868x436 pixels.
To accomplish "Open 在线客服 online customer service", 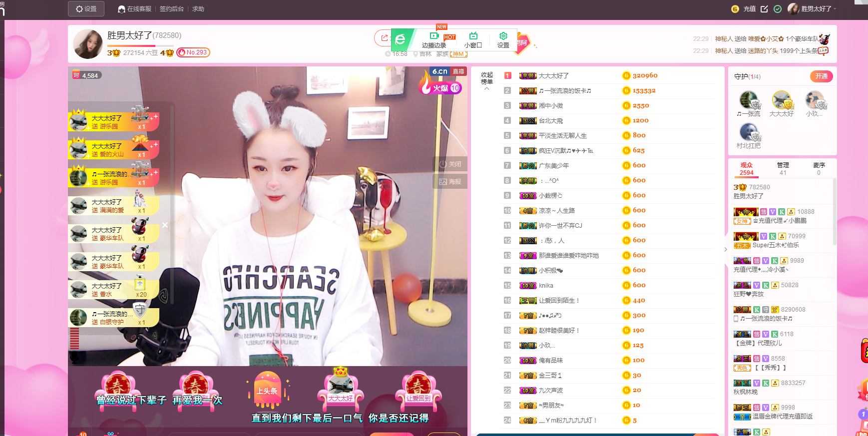I will pos(134,9).
